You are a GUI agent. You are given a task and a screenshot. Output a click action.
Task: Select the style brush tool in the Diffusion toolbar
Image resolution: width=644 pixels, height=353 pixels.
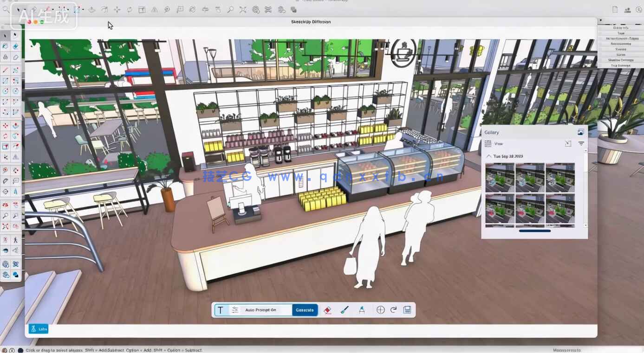point(344,309)
